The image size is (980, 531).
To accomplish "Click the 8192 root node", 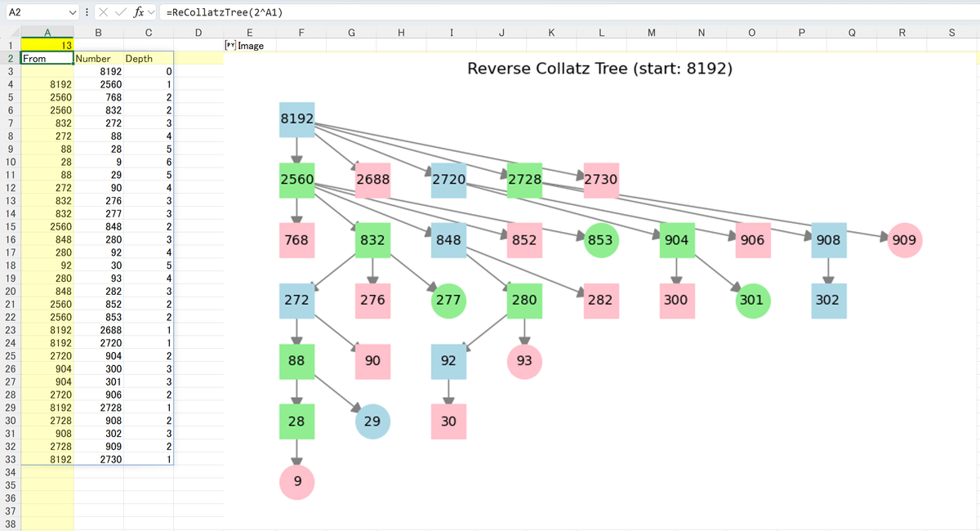I will pyautogui.click(x=296, y=119).
